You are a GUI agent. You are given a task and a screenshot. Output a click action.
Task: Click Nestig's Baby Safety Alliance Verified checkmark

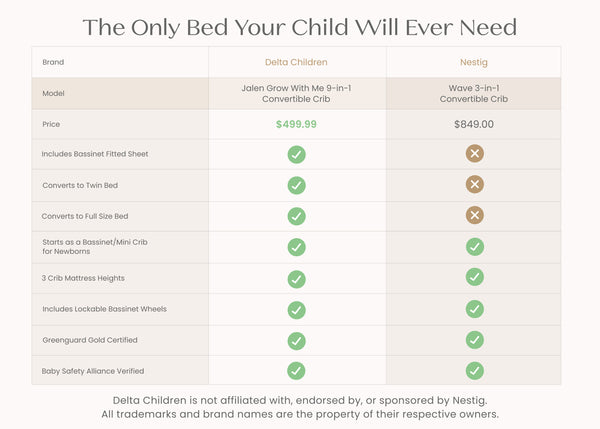(x=475, y=371)
